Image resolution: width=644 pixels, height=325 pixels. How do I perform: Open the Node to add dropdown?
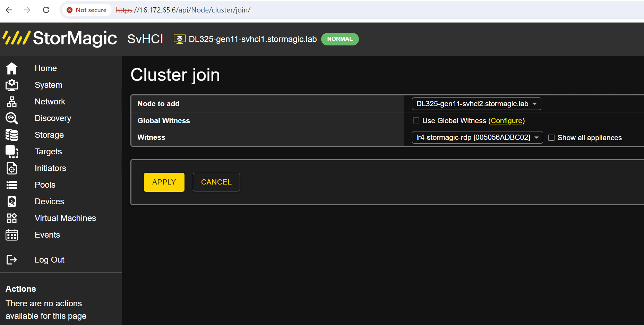pos(476,104)
